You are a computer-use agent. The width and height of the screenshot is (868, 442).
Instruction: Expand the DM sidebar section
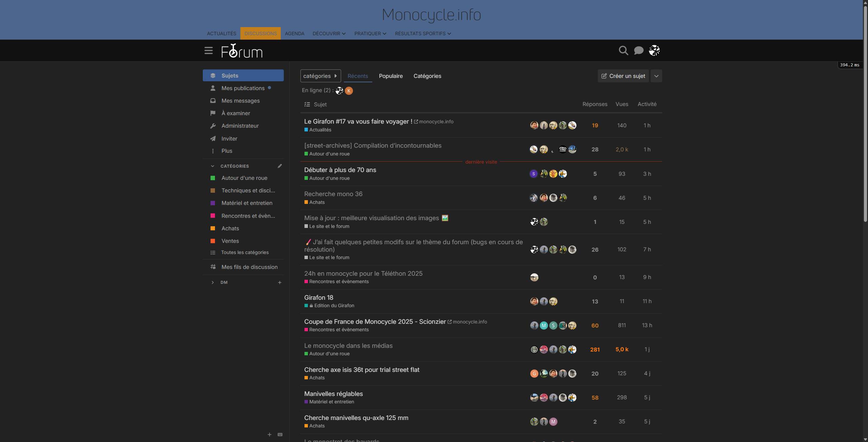[213, 282]
